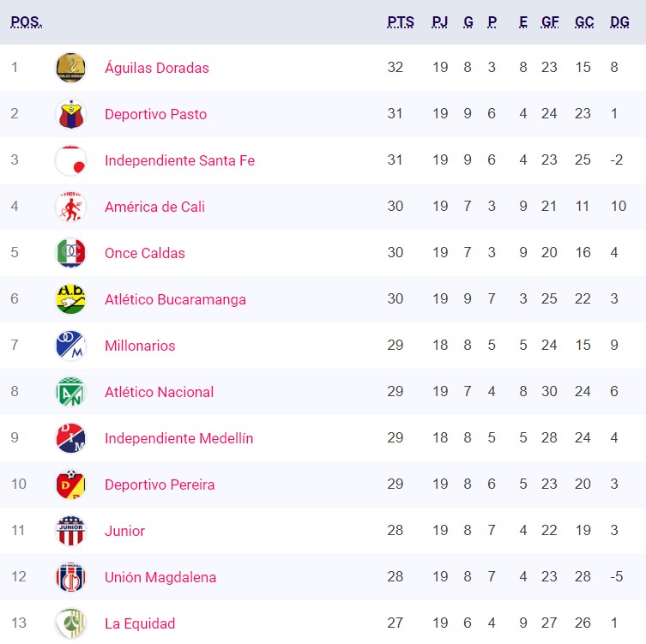Image resolution: width=646 pixels, height=644 pixels.
Task: Click the POS. column header
Action: [27, 21]
